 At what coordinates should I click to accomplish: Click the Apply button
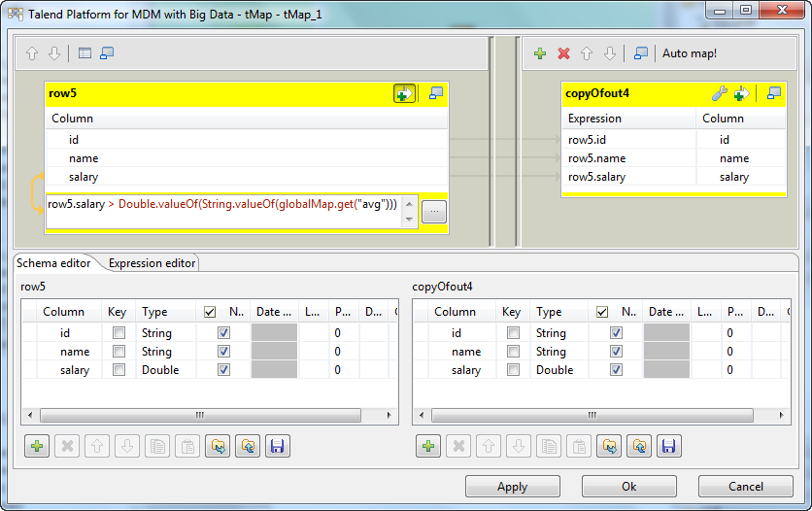[x=513, y=486]
